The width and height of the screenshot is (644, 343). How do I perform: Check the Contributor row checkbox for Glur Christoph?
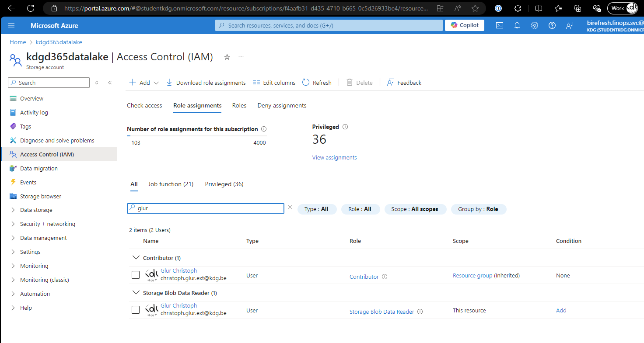pyautogui.click(x=136, y=275)
